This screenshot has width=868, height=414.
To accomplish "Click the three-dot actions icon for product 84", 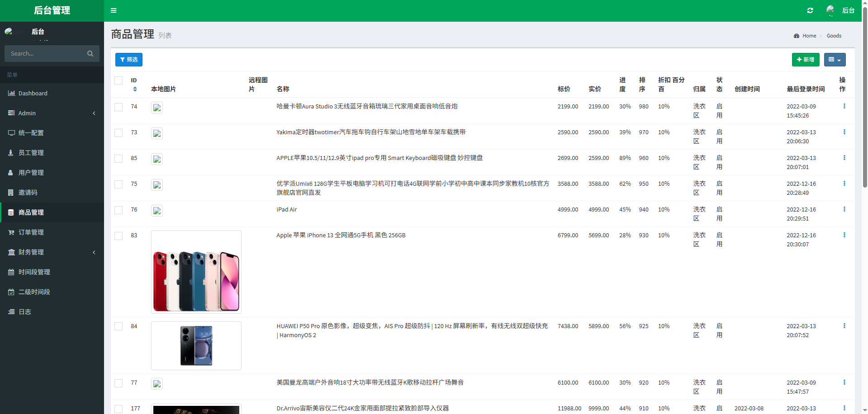I will (x=844, y=326).
